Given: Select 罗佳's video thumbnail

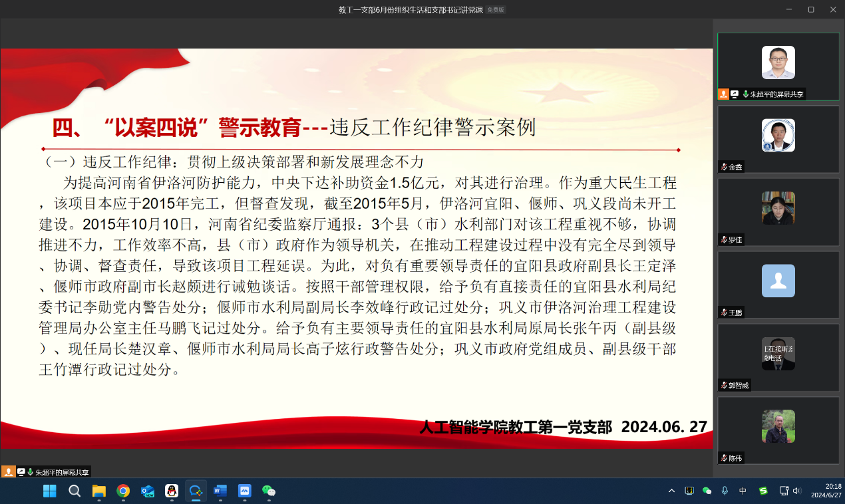Looking at the screenshot, I should (778, 209).
